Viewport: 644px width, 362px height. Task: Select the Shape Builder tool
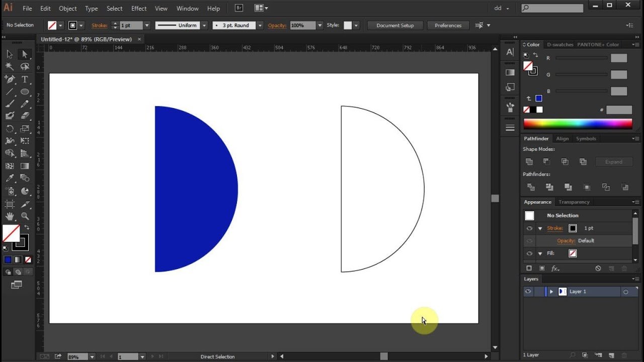[10, 153]
